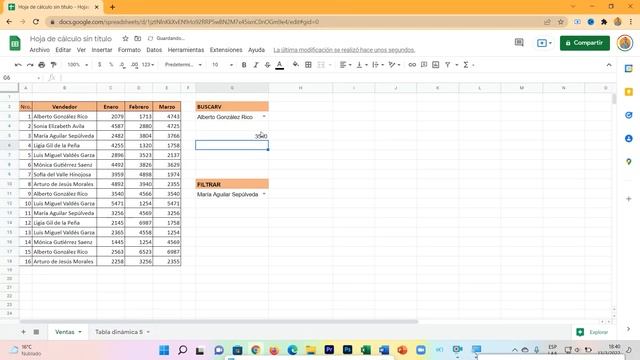This screenshot has width=640, height=360.
Task: Open the Archivo menu
Action: pyautogui.click(x=40, y=50)
